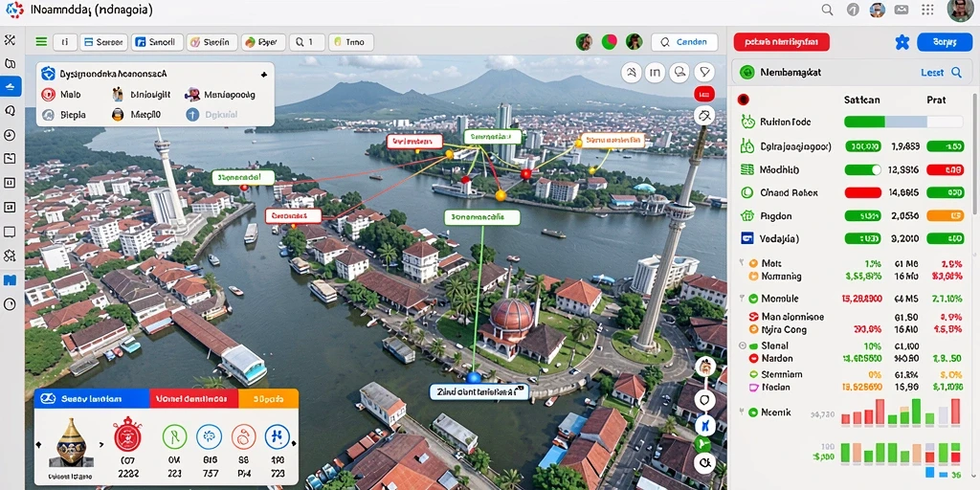Image resolution: width=980 pixels, height=490 pixels.
Task: Click the puzzle icon in left sidebar
Action: (x=10, y=256)
